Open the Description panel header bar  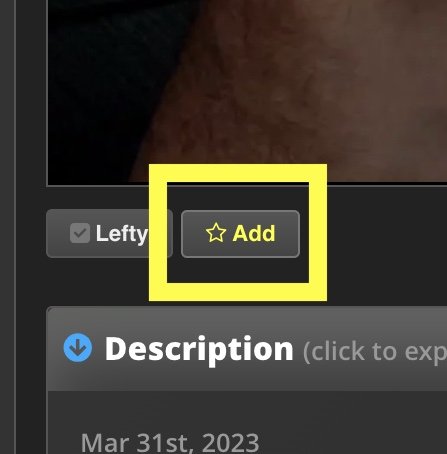coord(247,349)
